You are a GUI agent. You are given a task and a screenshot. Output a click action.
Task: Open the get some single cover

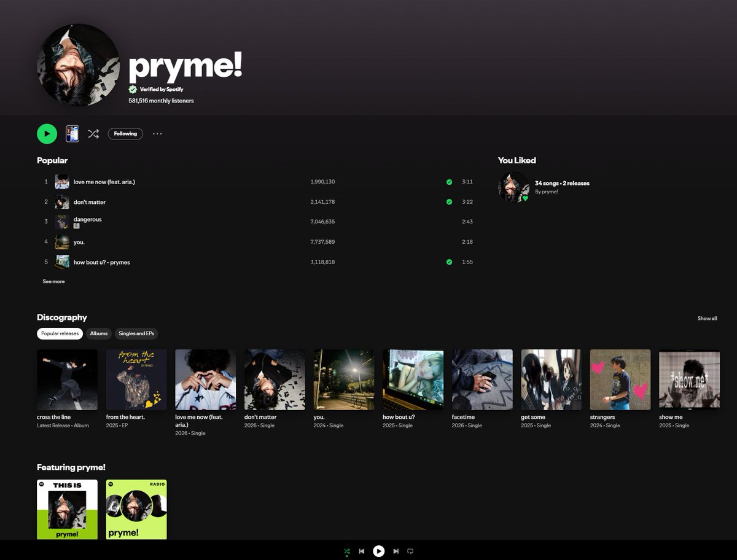[x=552, y=379]
